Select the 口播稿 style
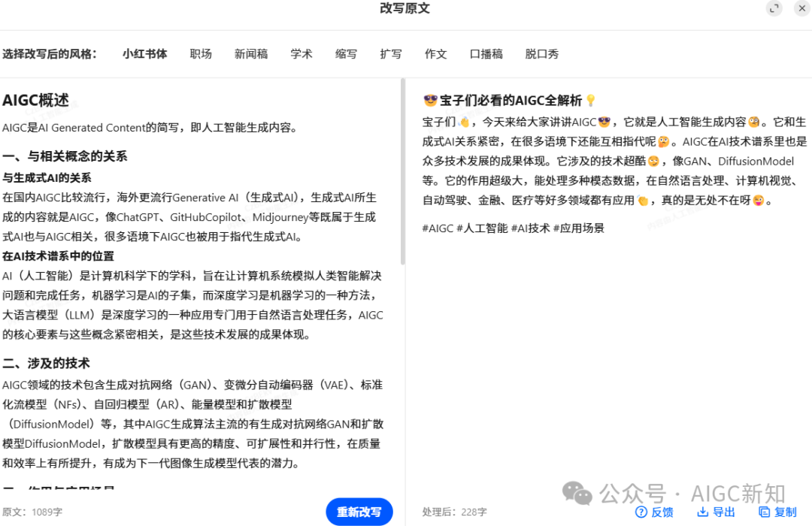Viewport: 812px width, 526px height. click(486, 54)
